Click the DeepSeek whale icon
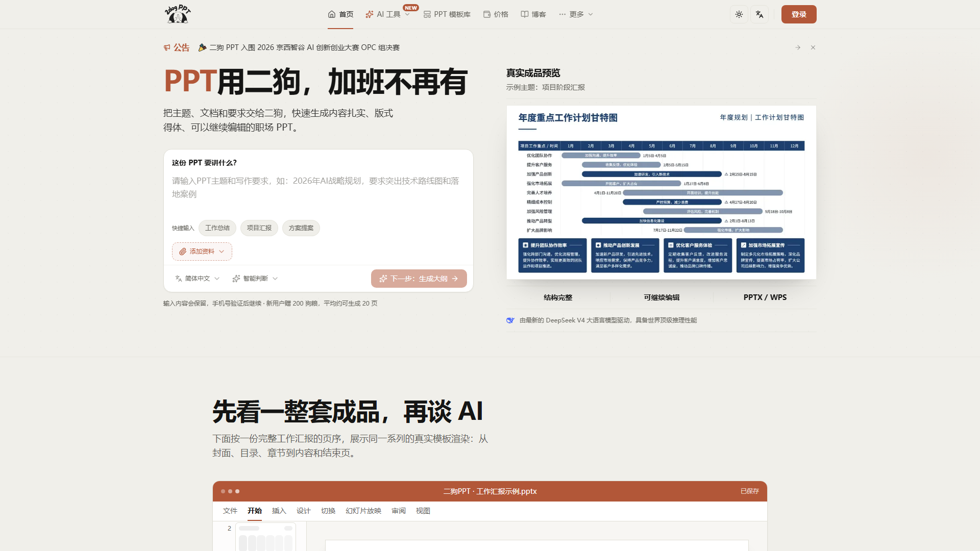 (510, 320)
